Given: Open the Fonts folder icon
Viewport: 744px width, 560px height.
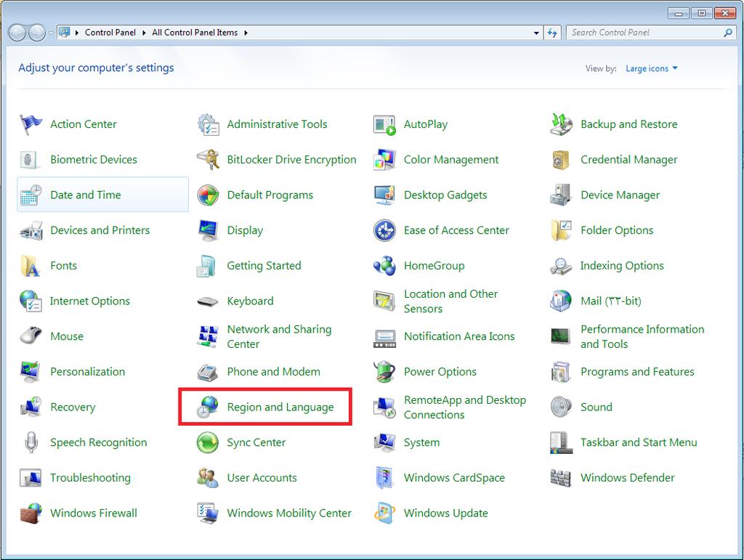Looking at the screenshot, I should 30,266.
